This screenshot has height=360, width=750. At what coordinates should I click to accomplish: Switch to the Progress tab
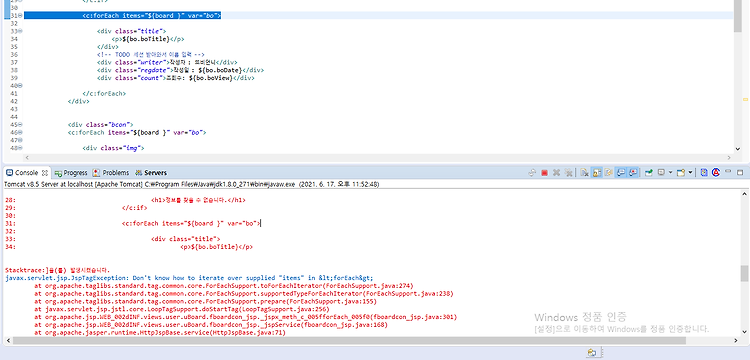[x=71, y=173]
